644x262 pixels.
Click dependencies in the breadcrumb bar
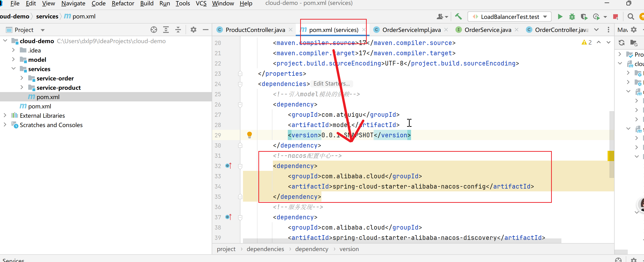[265, 249]
